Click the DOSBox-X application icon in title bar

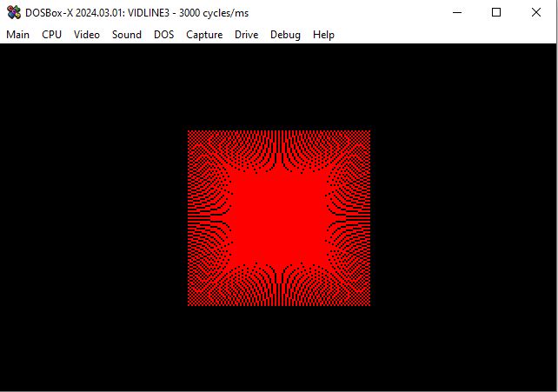point(14,12)
